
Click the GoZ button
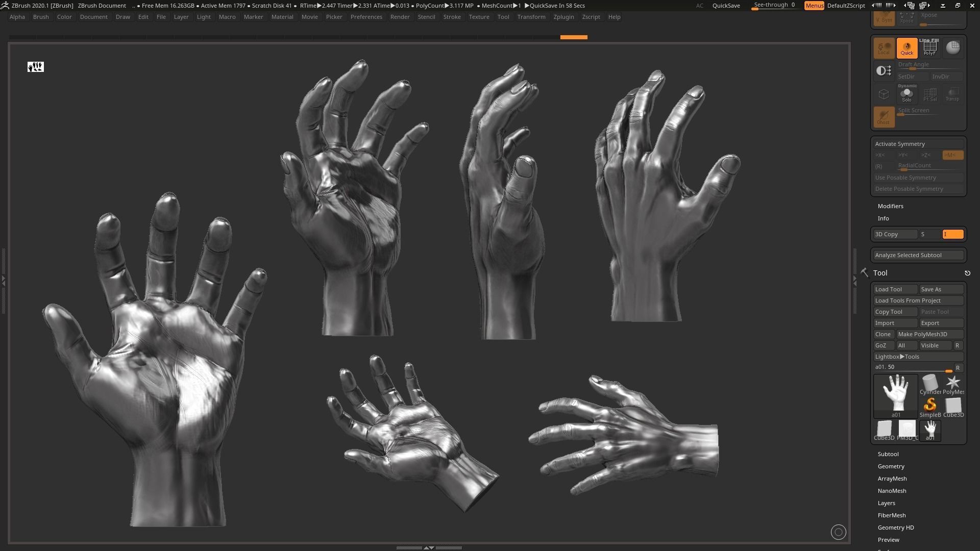pos(884,345)
